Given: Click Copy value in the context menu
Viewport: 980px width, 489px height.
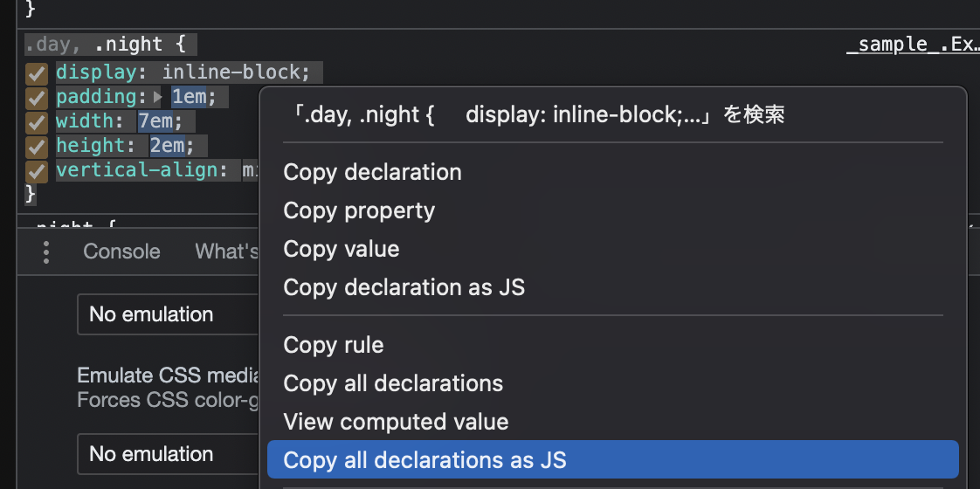Looking at the screenshot, I should [342, 249].
